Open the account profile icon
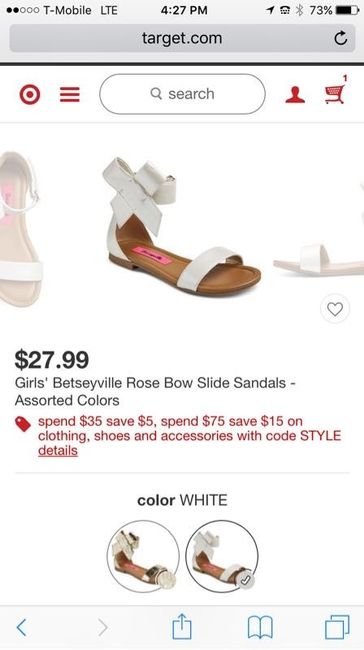364x650 pixels. point(295,95)
